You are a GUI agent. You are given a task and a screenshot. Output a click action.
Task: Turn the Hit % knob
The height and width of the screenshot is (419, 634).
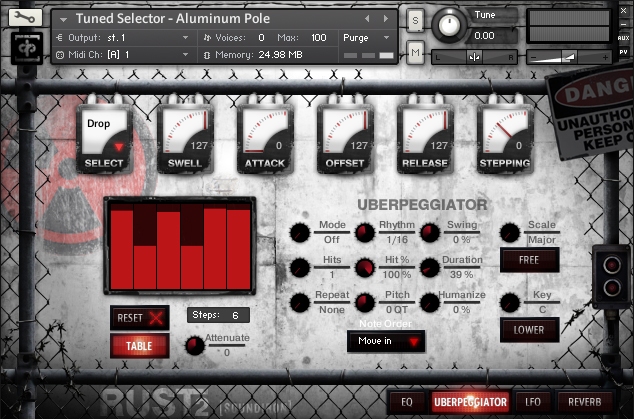[365, 268]
